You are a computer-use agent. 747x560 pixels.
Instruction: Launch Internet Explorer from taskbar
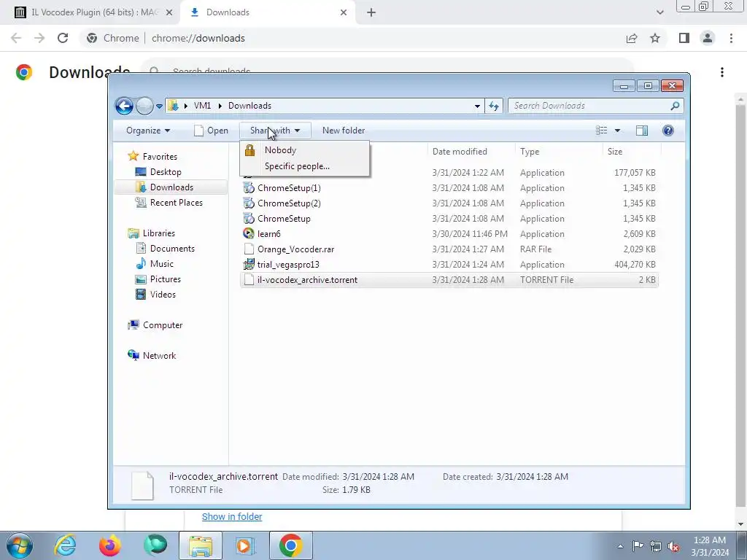(65, 545)
